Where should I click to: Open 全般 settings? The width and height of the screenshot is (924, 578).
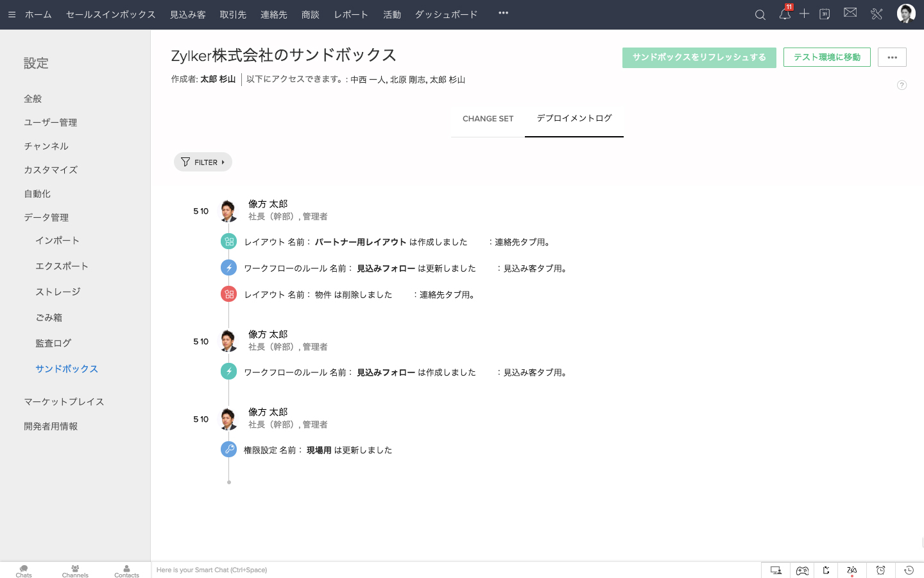point(33,98)
